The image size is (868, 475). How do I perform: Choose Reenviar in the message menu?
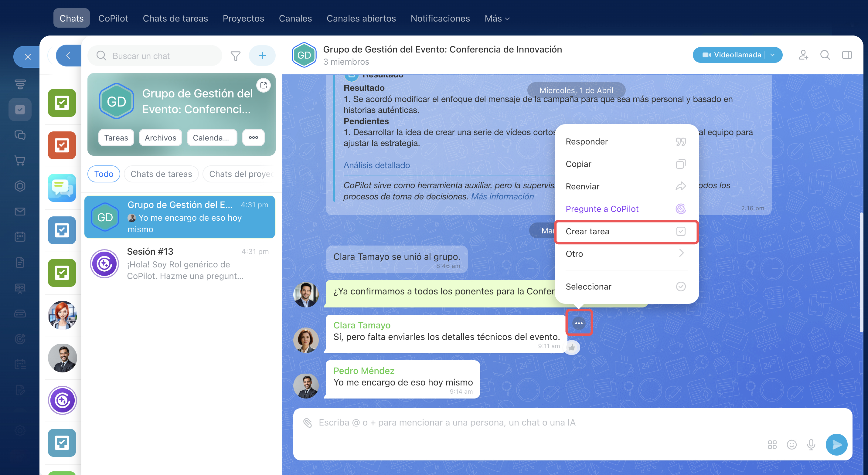(x=626, y=186)
